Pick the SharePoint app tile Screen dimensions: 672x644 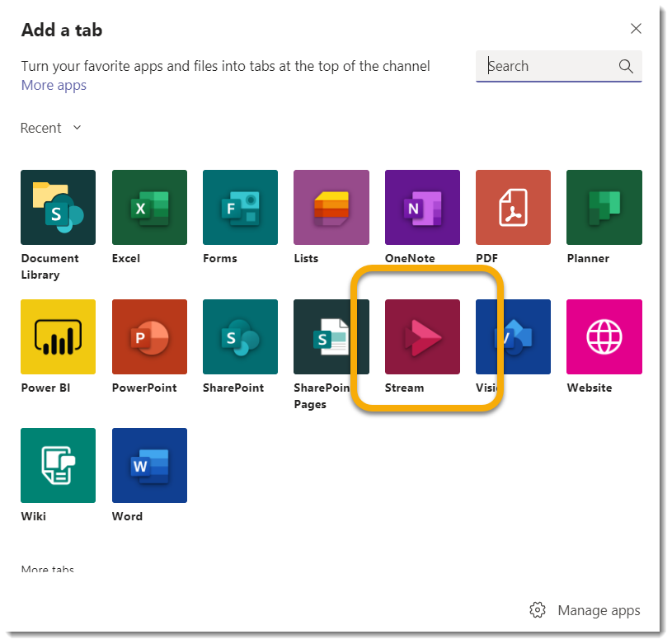tap(240, 336)
